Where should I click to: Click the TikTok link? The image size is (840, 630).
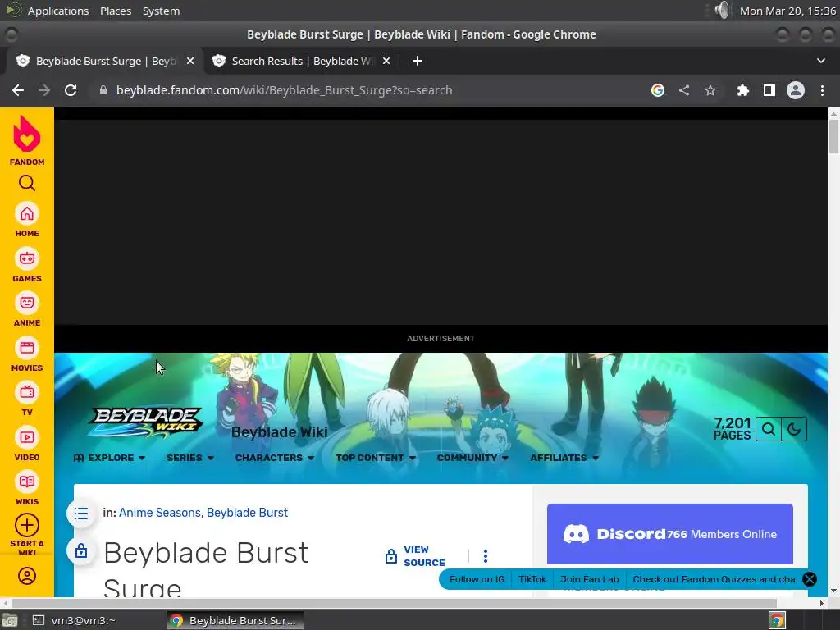click(532, 579)
